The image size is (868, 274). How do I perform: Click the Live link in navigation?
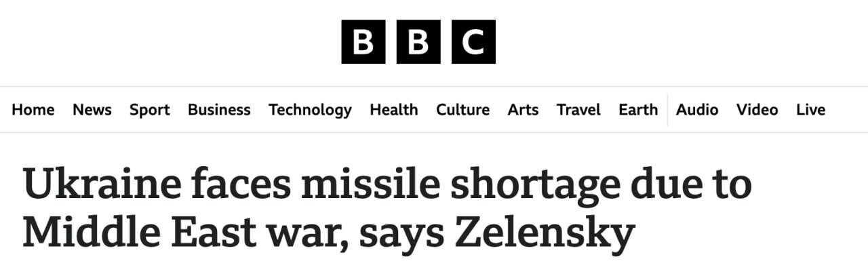(x=810, y=110)
